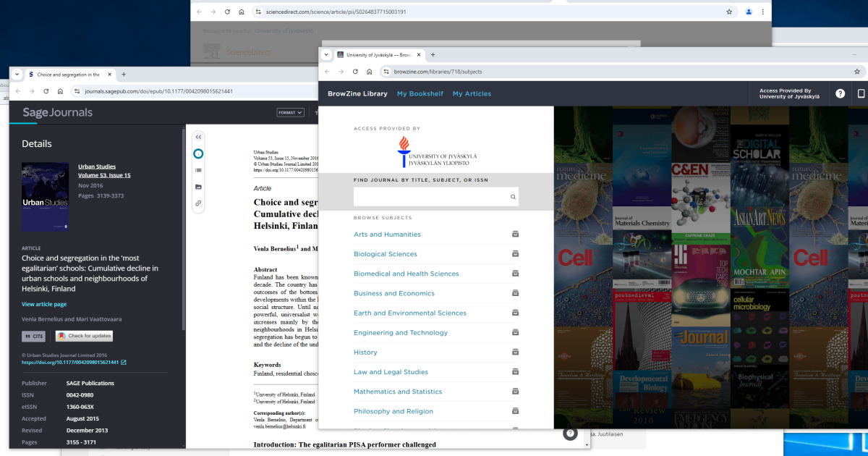The width and height of the screenshot is (868, 456).
Task: Click the Arts and Humanities bookshelf icon
Action: pos(515,235)
